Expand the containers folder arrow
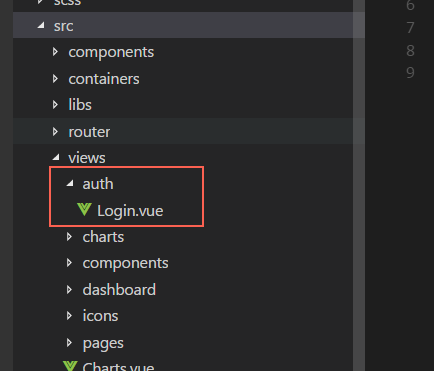 pos(55,79)
